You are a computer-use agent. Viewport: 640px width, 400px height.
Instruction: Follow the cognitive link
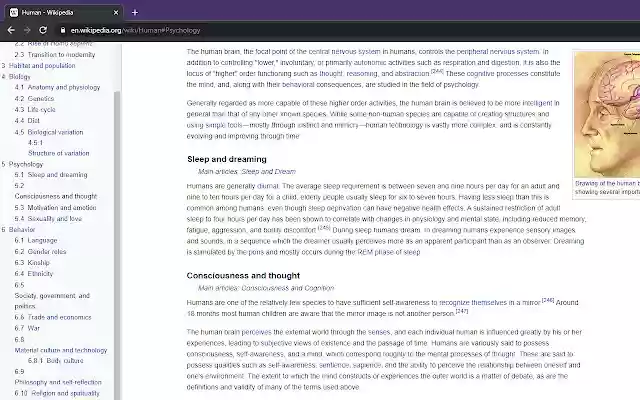[480, 74]
